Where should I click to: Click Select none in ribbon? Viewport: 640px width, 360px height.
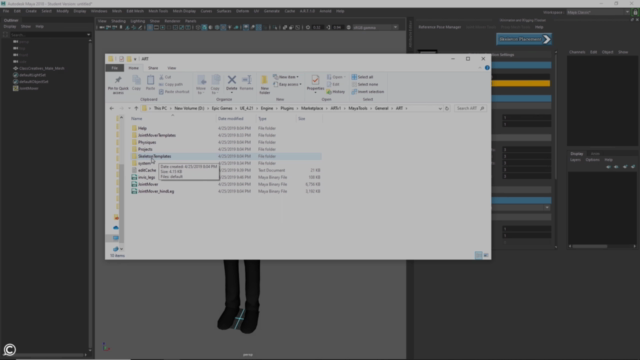point(364,84)
